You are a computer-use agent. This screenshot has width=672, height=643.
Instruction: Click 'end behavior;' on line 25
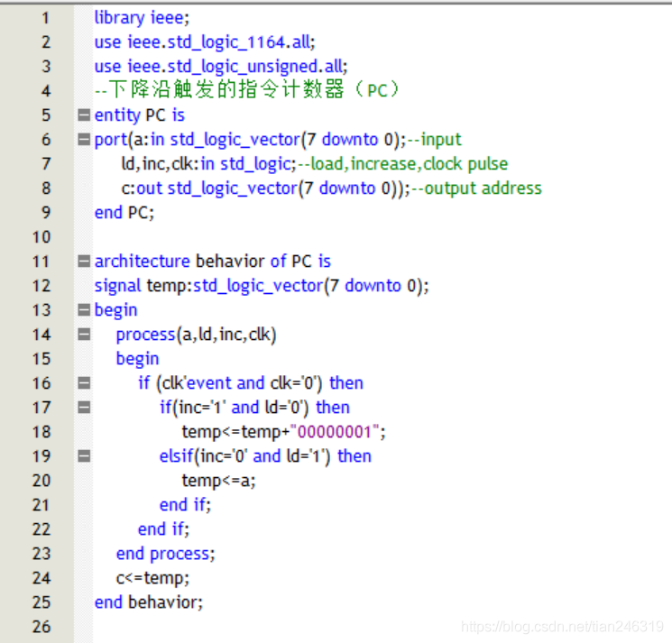coord(149,602)
